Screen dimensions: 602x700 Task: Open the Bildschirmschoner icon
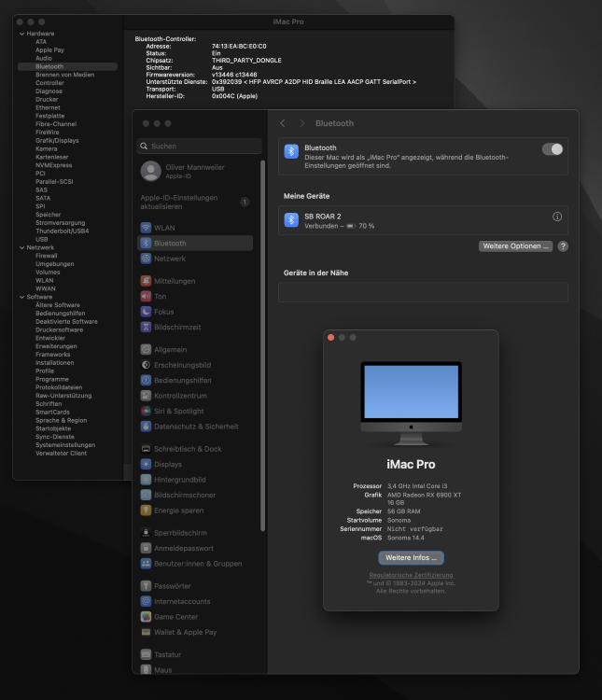tap(146, 495)
